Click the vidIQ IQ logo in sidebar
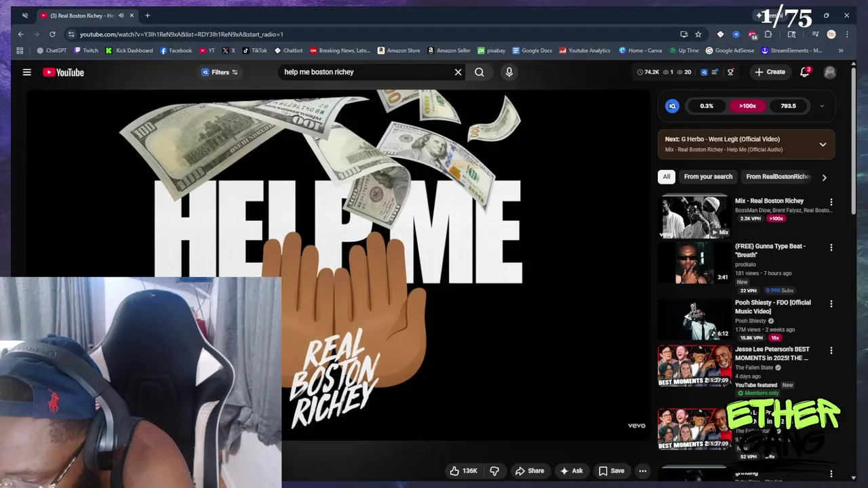The height and width of the screenshot is (488, 868). 672,106
